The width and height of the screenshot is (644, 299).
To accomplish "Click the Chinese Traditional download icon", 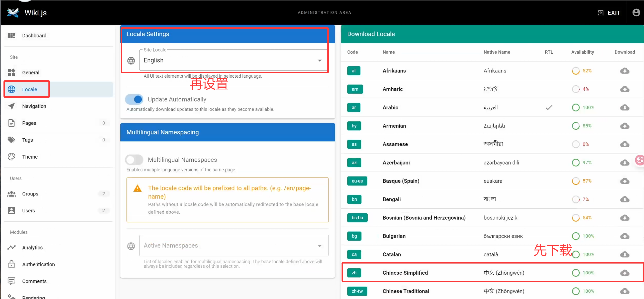I will point(625,291).
